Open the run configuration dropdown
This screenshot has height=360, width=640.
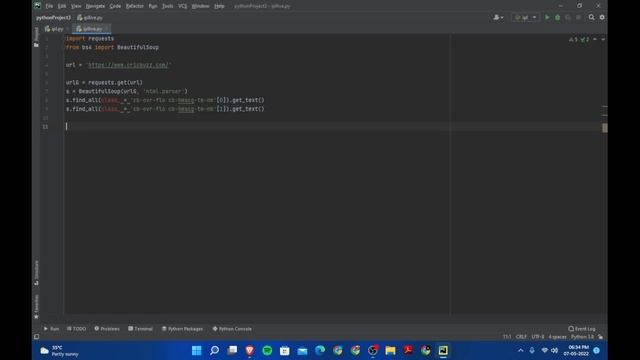pyautogui.click(x=525, y=18)
